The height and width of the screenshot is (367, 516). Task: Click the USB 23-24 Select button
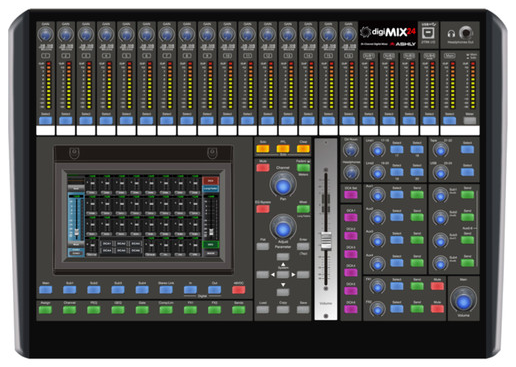[x=467, y=172]
